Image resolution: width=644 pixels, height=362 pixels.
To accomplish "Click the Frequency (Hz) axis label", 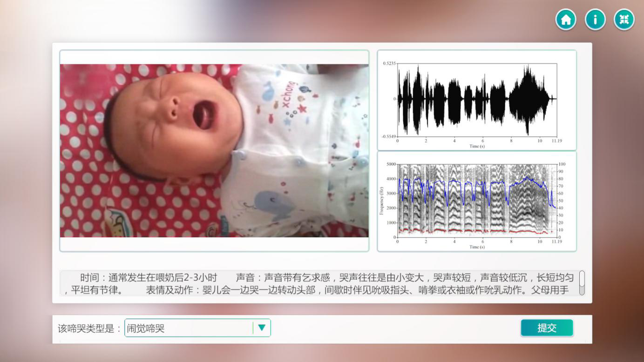I will pyautogui.click(x=381, y=201).
